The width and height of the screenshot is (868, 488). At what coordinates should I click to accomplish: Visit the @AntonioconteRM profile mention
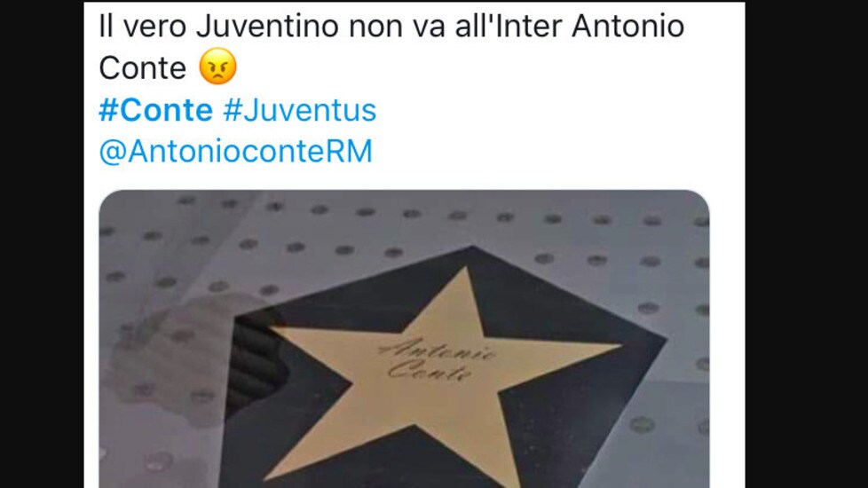click(236, 152)
